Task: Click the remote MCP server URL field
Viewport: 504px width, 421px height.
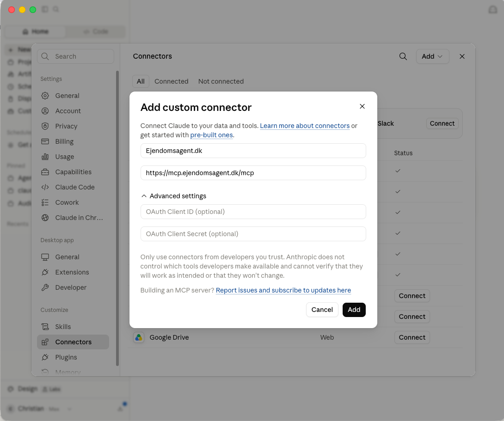Action: pos(253,173)
